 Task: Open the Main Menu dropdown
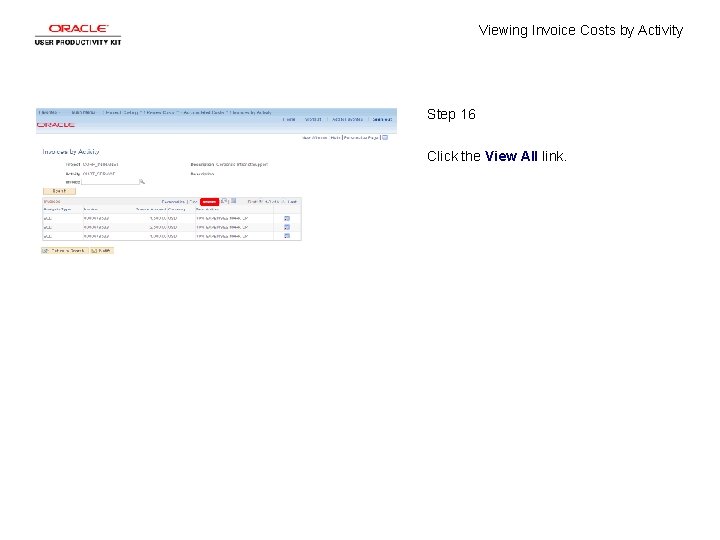coord(84,112)
